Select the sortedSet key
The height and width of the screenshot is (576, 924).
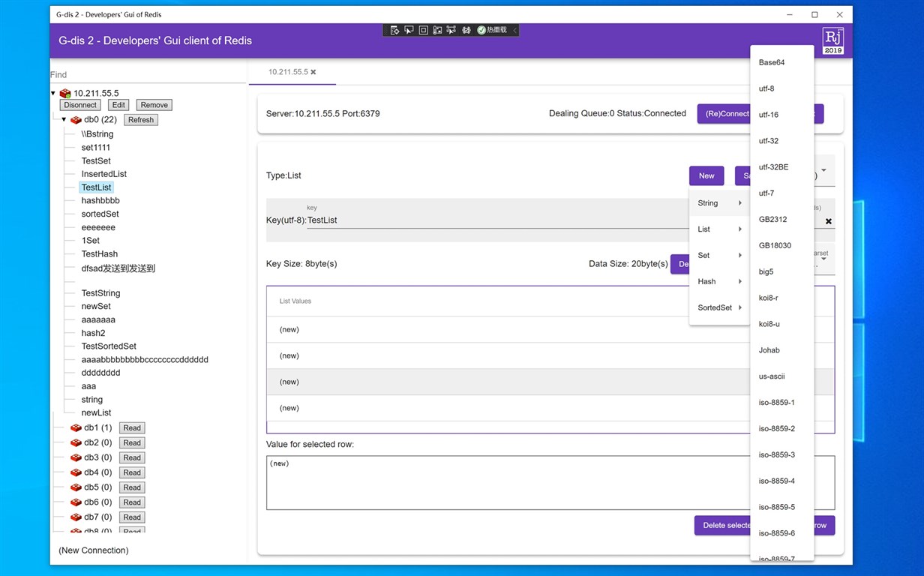click(100, 214)
